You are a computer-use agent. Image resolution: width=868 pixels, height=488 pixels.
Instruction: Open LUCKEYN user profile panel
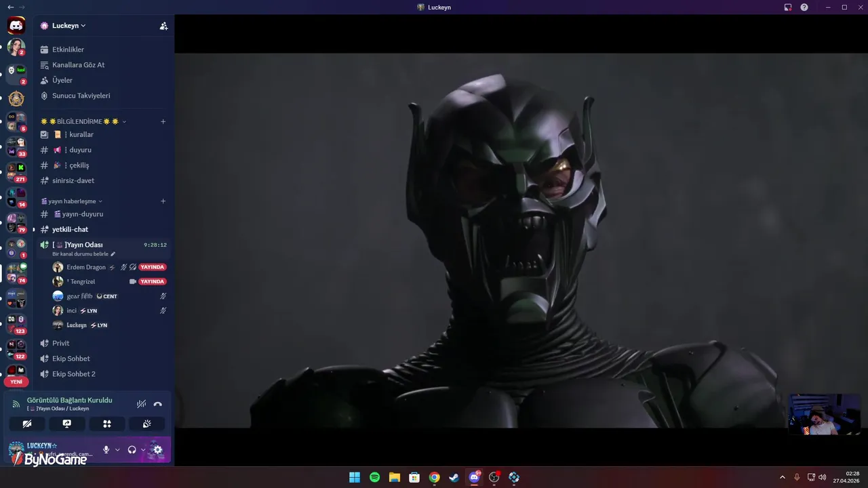pos(51,449)
